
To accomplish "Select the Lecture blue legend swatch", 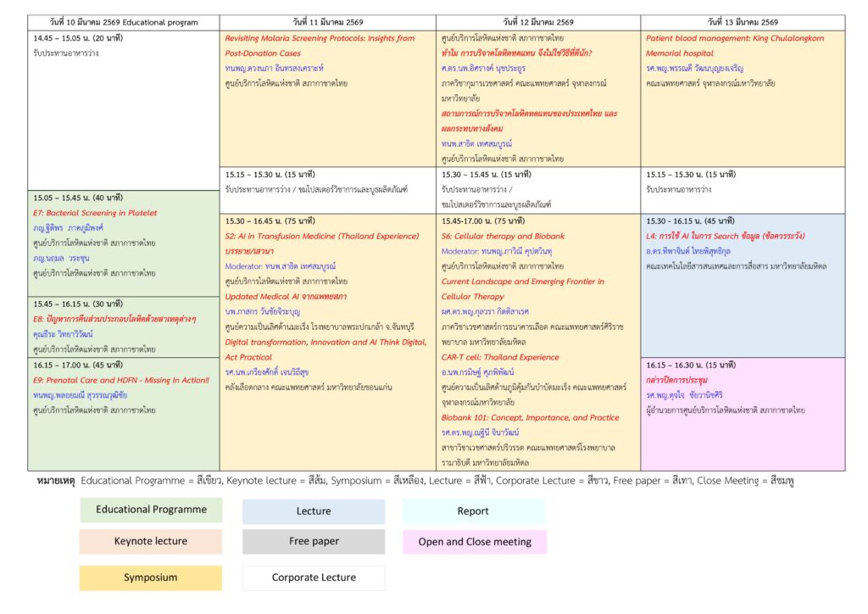I will [313, 511].
